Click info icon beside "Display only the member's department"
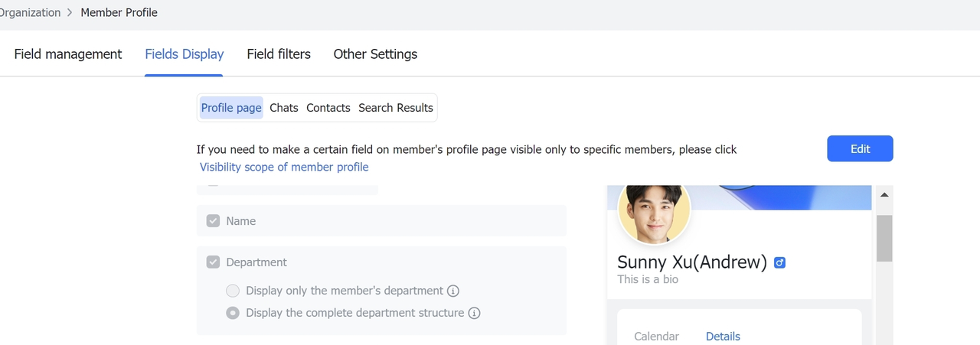The image size is (980, 345). click(453, 291)
